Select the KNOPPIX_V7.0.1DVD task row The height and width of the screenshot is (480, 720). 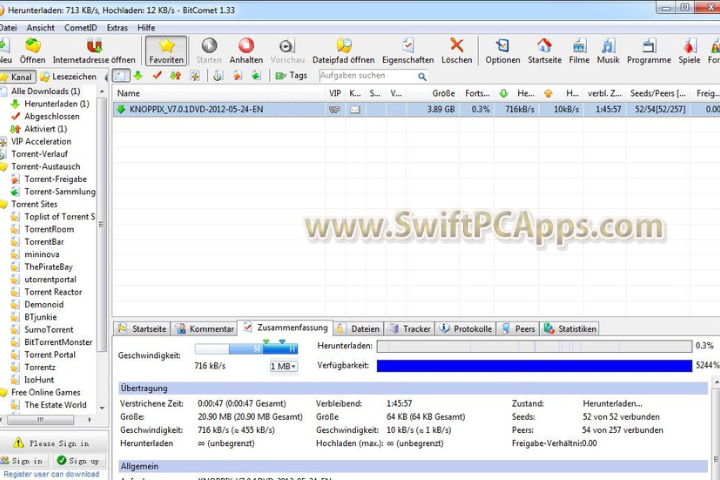coord(416,109)
